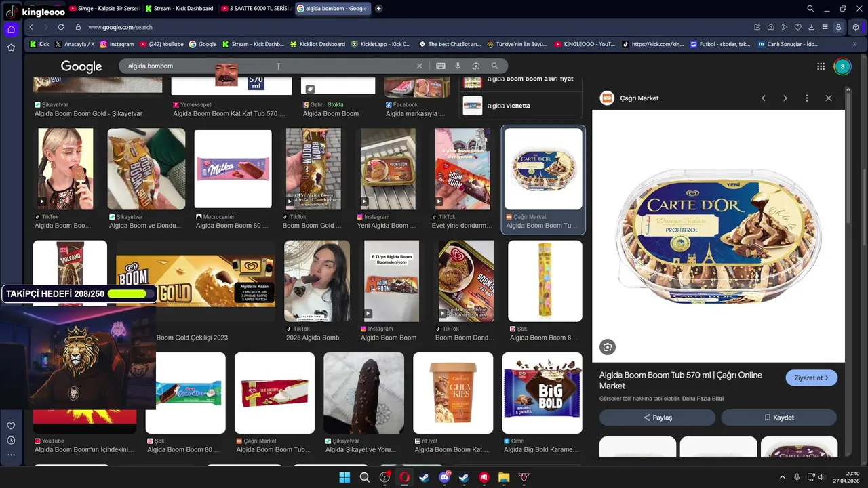The width and height of the screenshot is (868, 488).
Task: Open the nFiyat 'Algida Boom Boom Kat' result
Action: [453, 393]
